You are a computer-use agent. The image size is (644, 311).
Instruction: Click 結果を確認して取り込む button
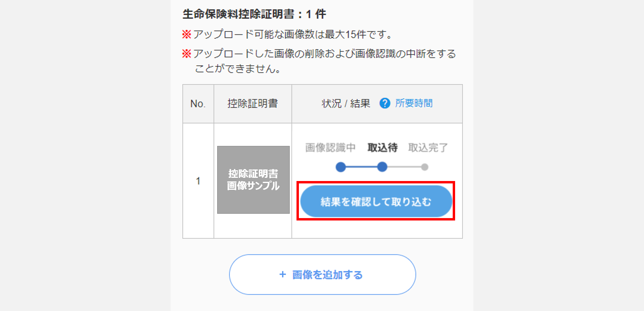376,201
